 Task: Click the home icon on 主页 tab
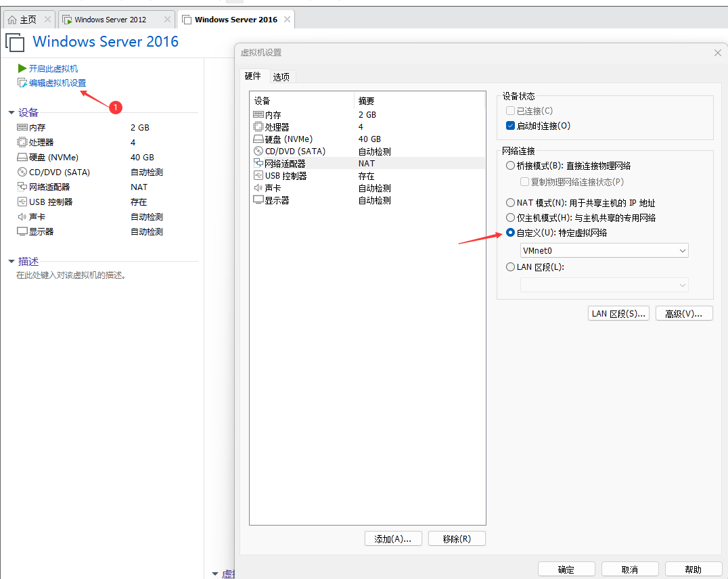click(13, 20)
